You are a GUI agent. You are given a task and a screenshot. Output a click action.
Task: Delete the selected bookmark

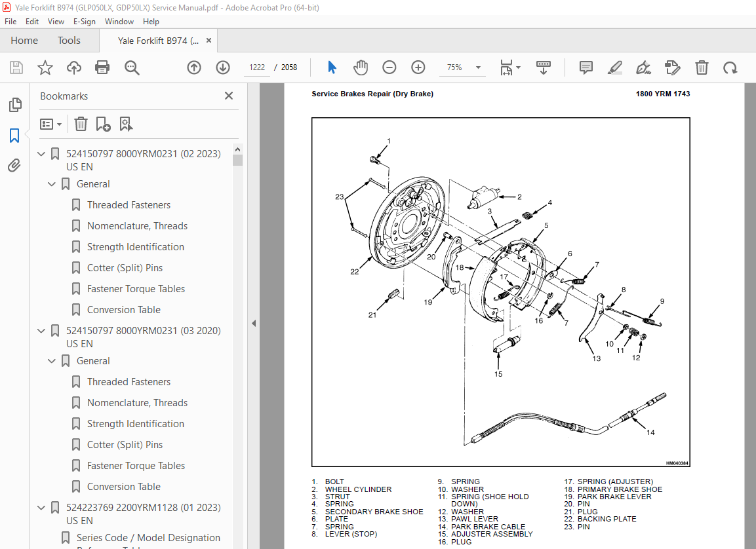pyautogui.click(x=81, y=124)
